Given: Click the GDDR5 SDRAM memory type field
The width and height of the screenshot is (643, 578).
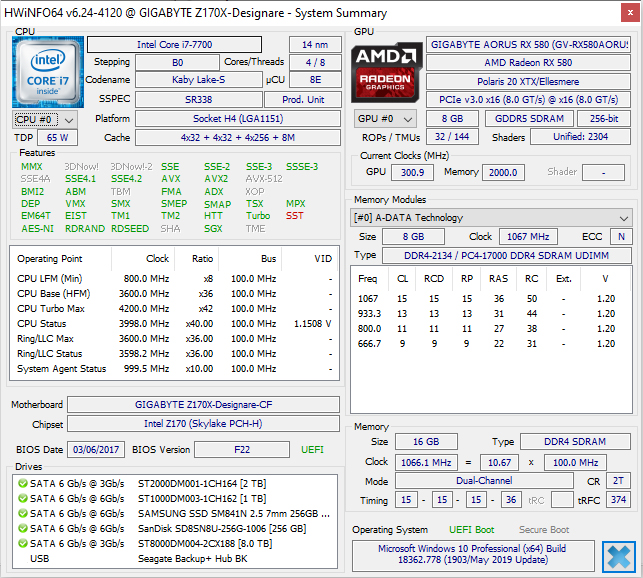Looking at the screenshot, I should tap(529, 119).
